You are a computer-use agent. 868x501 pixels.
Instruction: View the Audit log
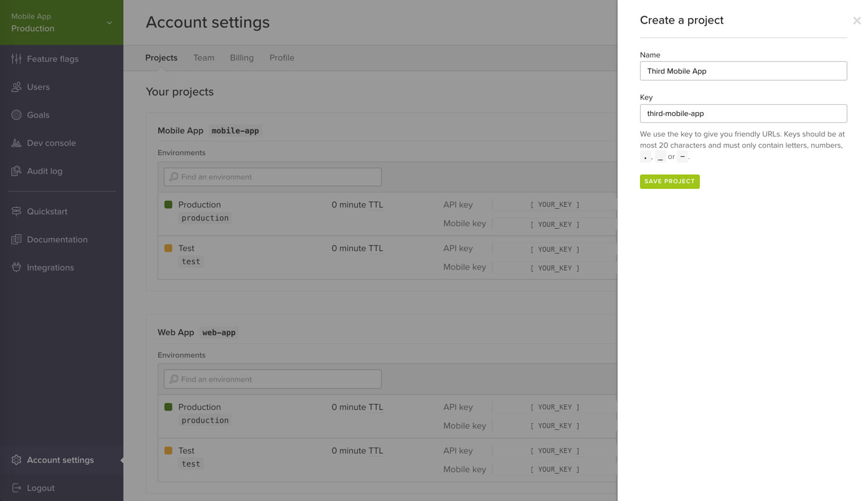pyautogui.click(x=45, y=171)
